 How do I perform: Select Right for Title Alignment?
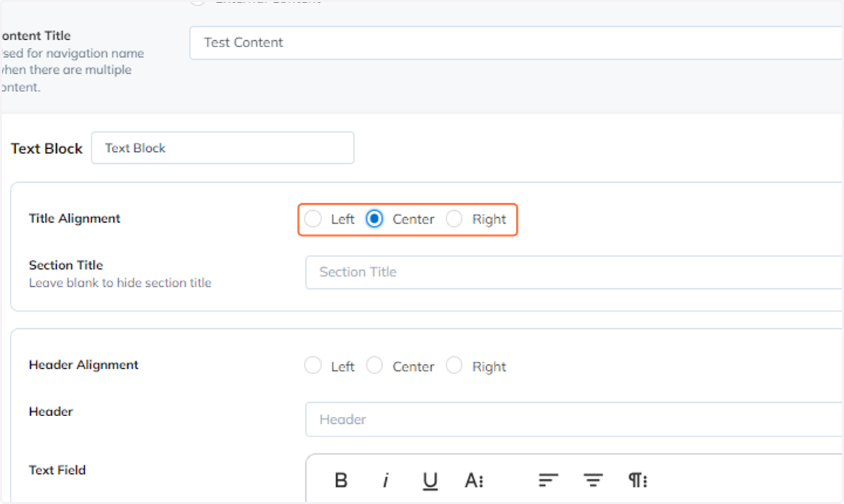coord(454,219)
